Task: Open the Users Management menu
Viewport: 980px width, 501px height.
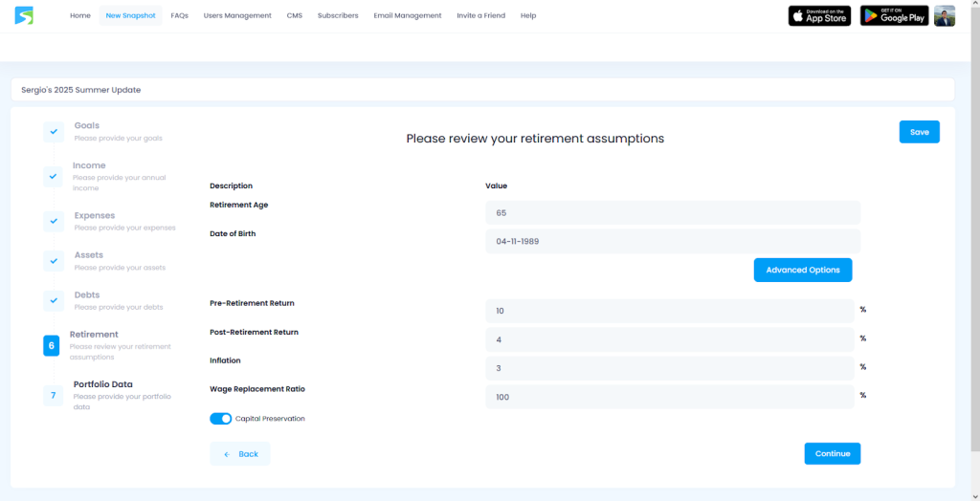Action: [x=237, y=15]
